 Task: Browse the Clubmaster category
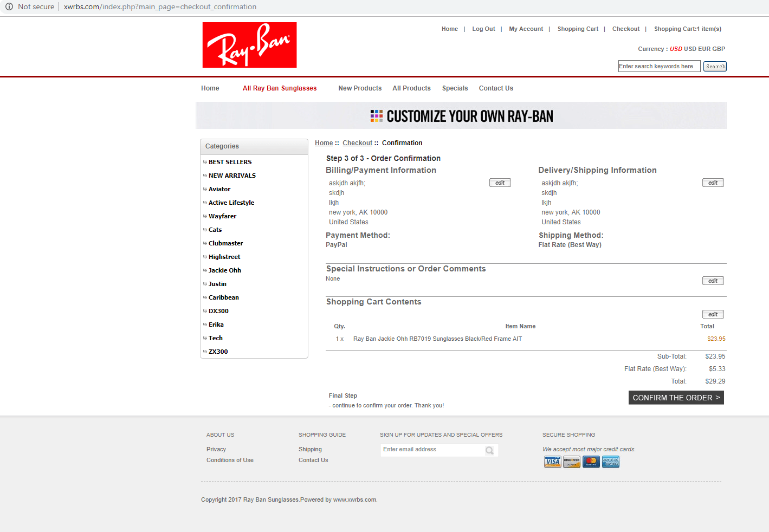pos(226,243)
